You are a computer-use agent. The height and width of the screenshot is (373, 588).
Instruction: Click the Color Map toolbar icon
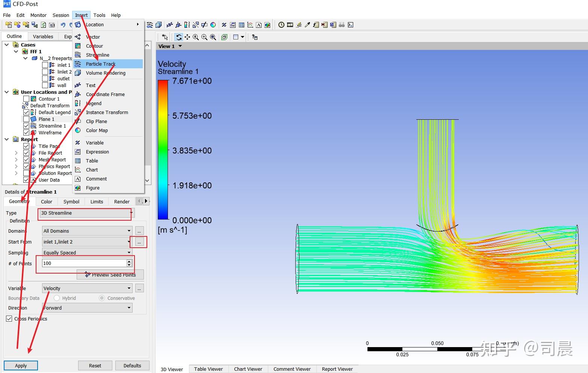(x=213, y=25)
